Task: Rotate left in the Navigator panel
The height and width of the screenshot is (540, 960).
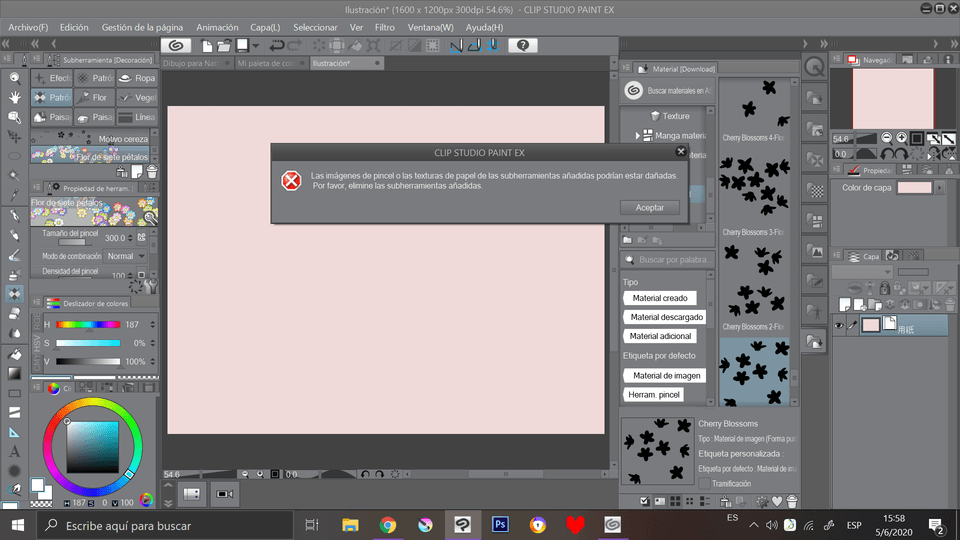Action: pos(887,154)
